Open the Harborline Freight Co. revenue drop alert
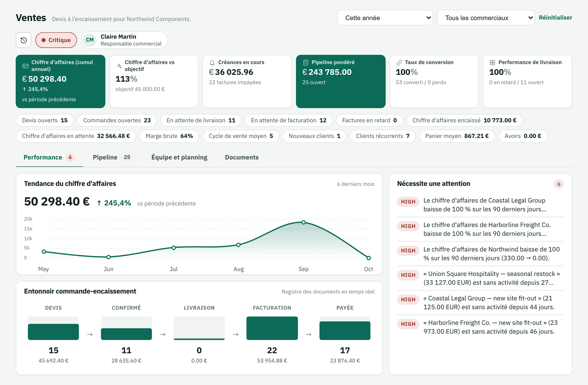 (x=480, y=229)
